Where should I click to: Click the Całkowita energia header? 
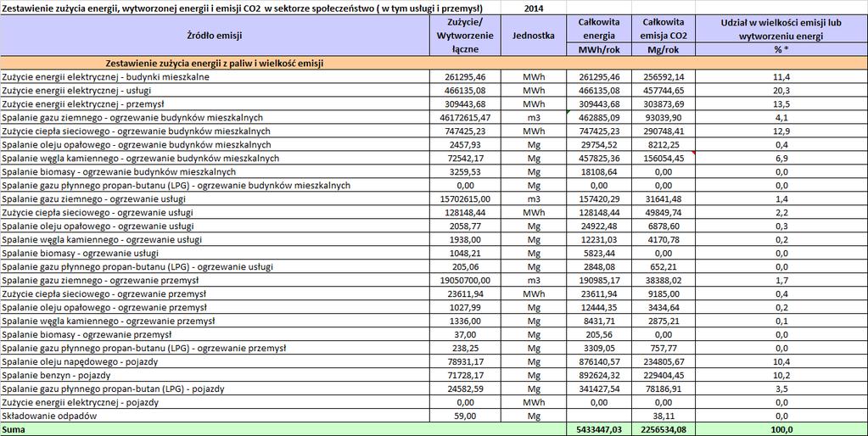(598, 29)
